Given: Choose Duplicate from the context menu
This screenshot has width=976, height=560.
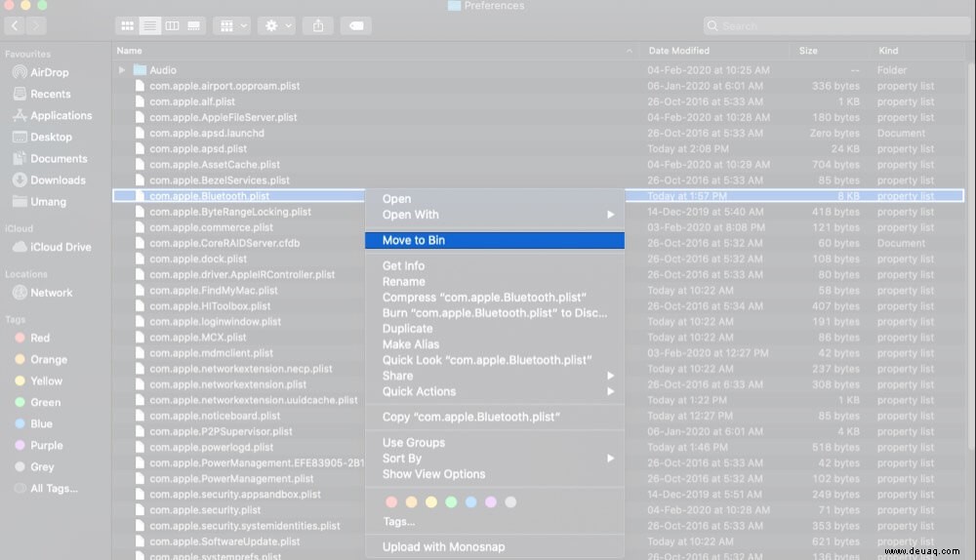Looking at the screenshot, I should click(x=495, y=329).
